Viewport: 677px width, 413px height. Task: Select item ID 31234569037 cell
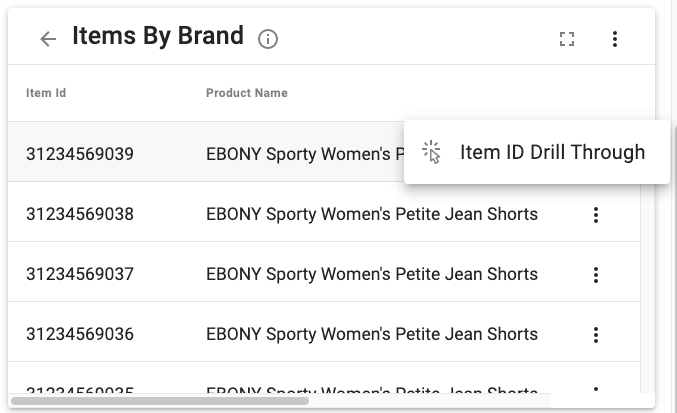tap(80, 274)
